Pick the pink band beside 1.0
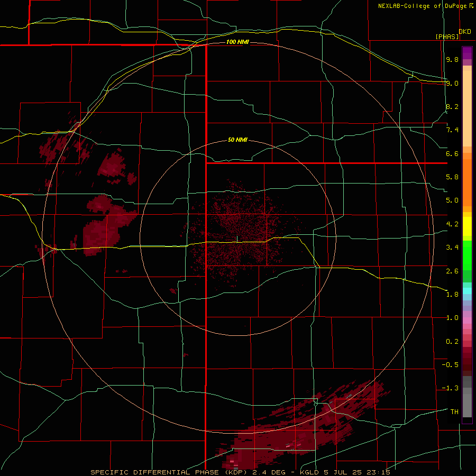The image size is (476, 476). [x=467, y=321]
